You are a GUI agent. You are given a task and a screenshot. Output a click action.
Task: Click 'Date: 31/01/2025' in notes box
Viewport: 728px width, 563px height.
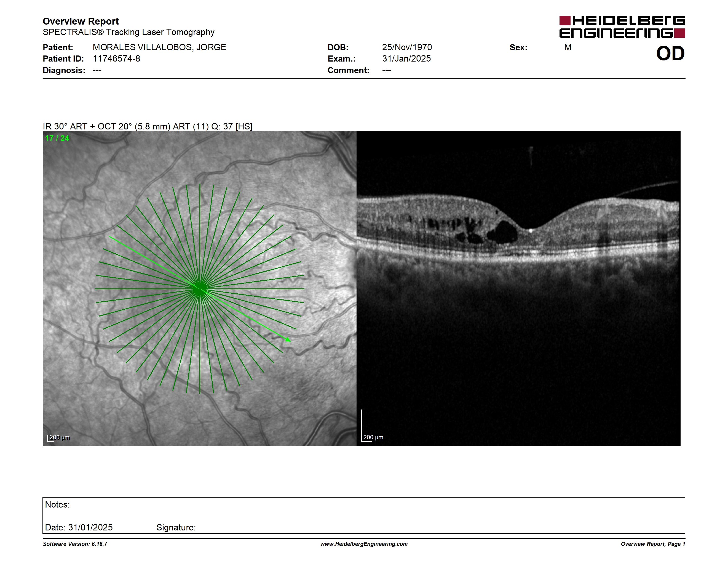[79, 527]
